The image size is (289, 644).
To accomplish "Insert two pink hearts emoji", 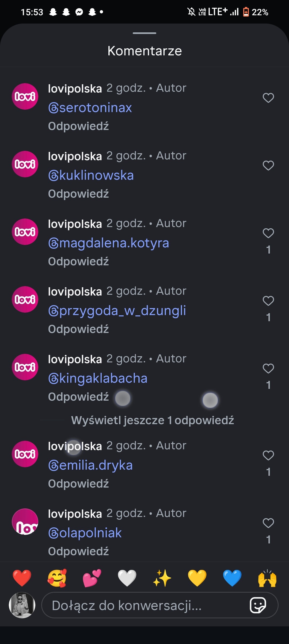I will pos(92,578).
